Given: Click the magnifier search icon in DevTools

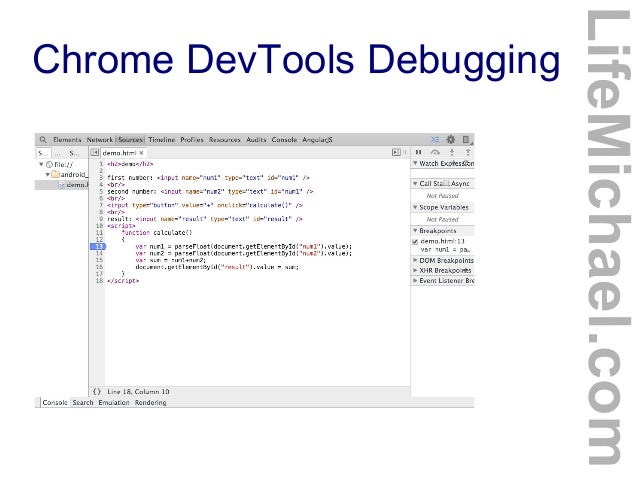Looking at the screenshot, I should pyautogui.click(x=43, y=140).
